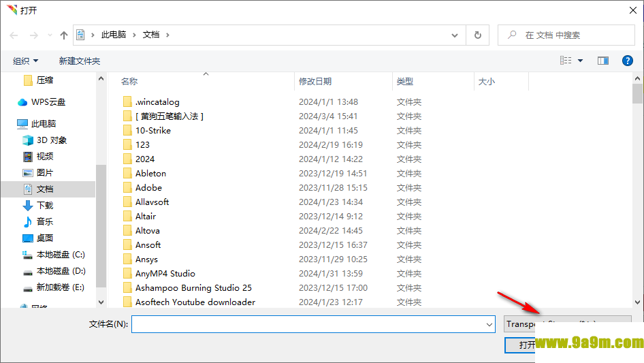
Task: Select Ashampoo Burning Studio 25 folder
Action: click(x=193, y=288)
